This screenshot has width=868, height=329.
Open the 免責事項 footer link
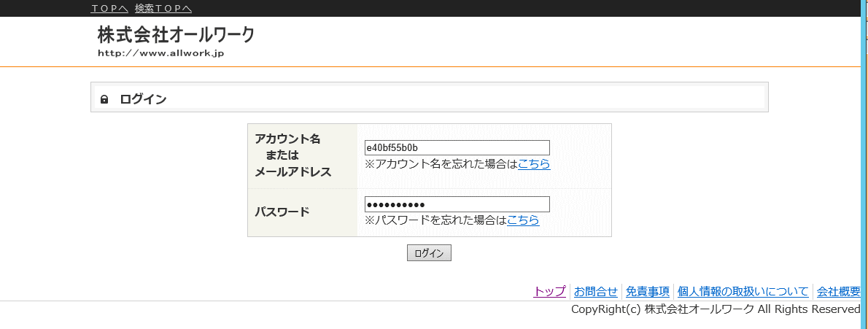[x=648, y=291]
